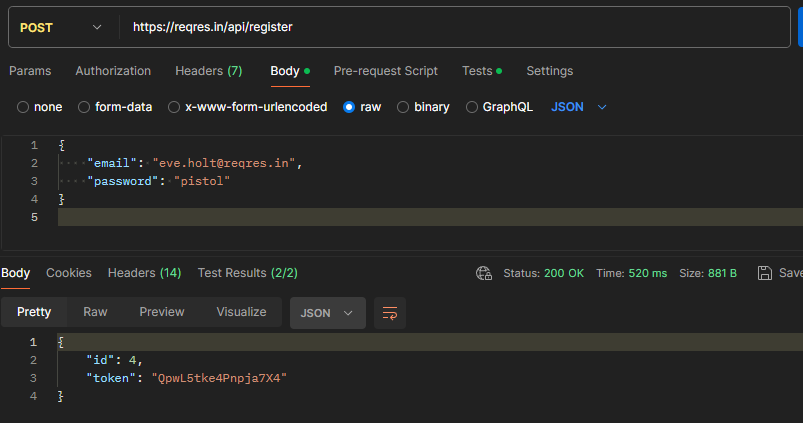The height and width of the screenshot is (423, 803).
Task: Switch to the Tests tab
Action: pos(482,71)
